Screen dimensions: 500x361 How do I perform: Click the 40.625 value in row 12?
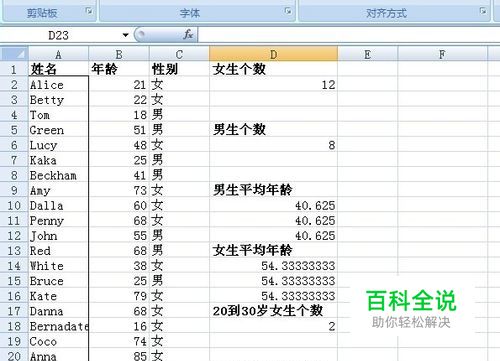(273, 236)
